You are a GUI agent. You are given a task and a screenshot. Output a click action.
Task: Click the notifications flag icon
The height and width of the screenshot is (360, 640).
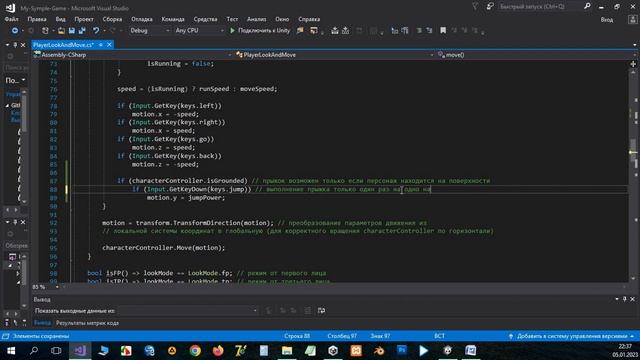[475, 7]
